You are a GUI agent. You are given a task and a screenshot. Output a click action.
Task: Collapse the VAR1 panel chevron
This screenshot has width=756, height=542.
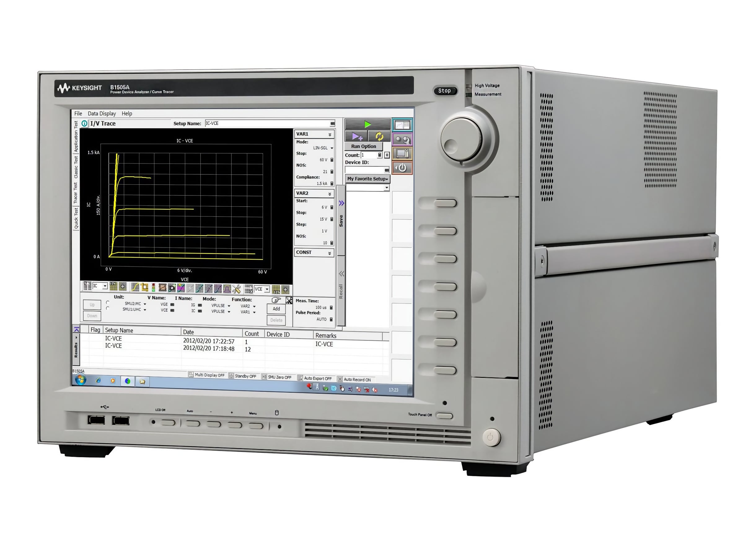coord(330,135)
